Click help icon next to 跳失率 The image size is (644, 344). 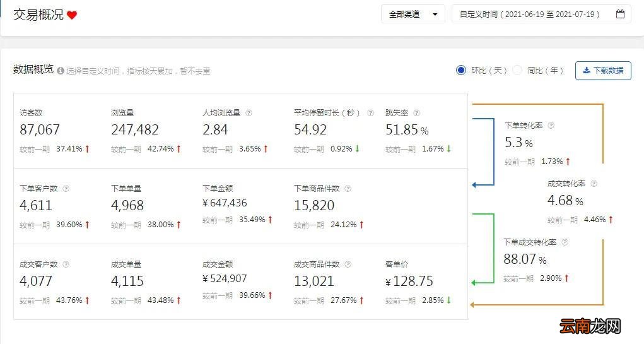(416, 112)
